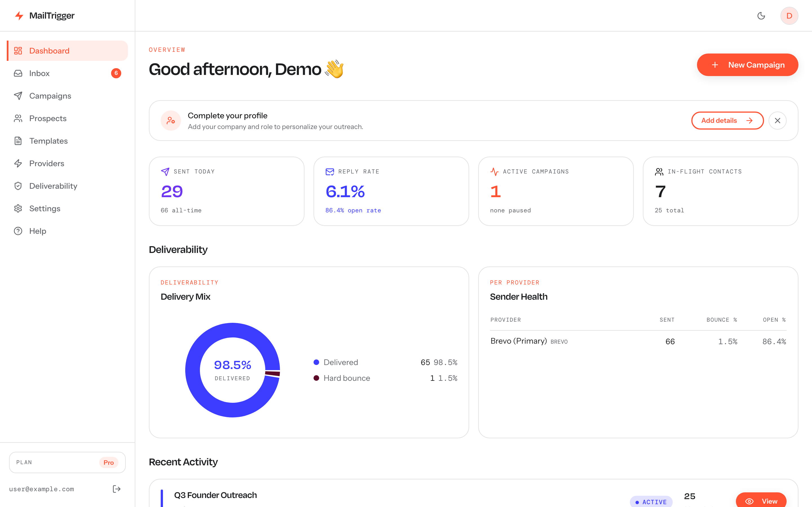Image resolution: width=812 pixels, height=507 pixels.
Task: Click the Help question mark icon
Action: (18, 231)
